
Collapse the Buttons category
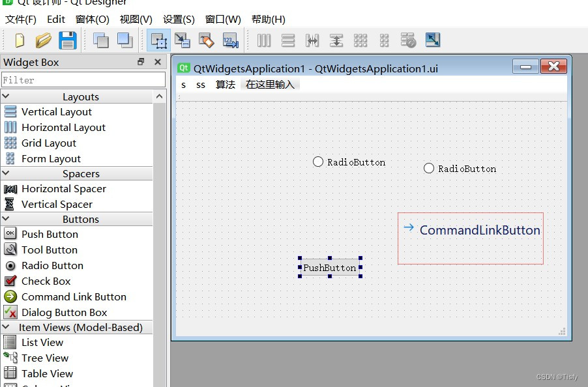[6, 219]
